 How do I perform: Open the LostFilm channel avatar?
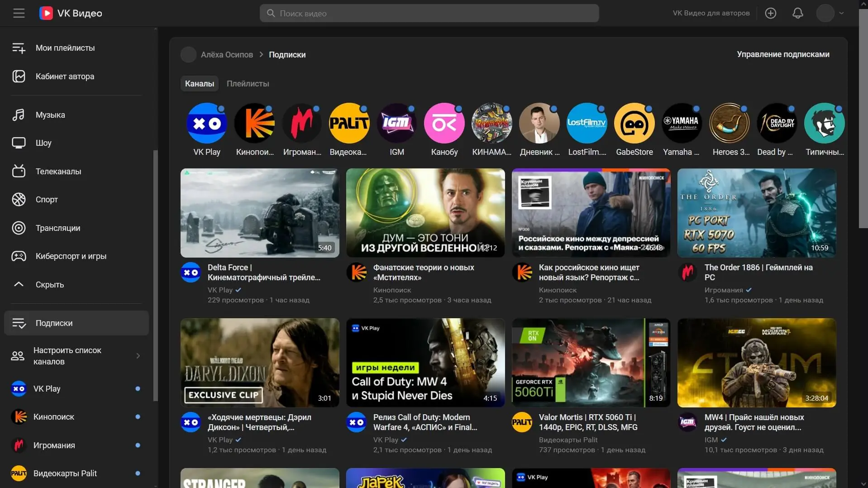coord(587,123)
